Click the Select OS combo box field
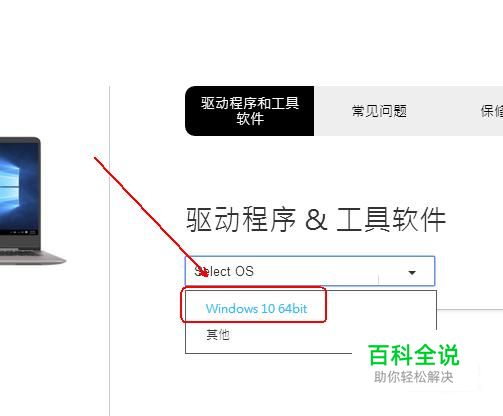 coord(310,271)
